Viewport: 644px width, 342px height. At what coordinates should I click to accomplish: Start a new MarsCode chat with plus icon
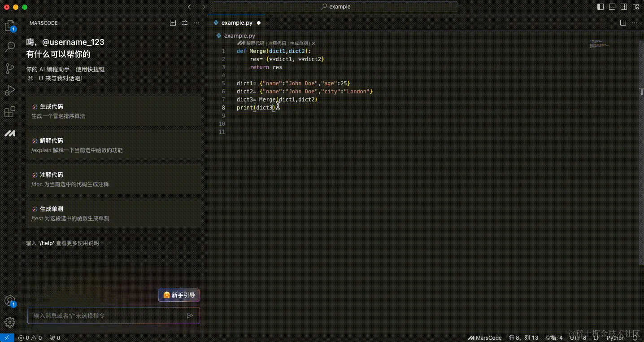173,23
